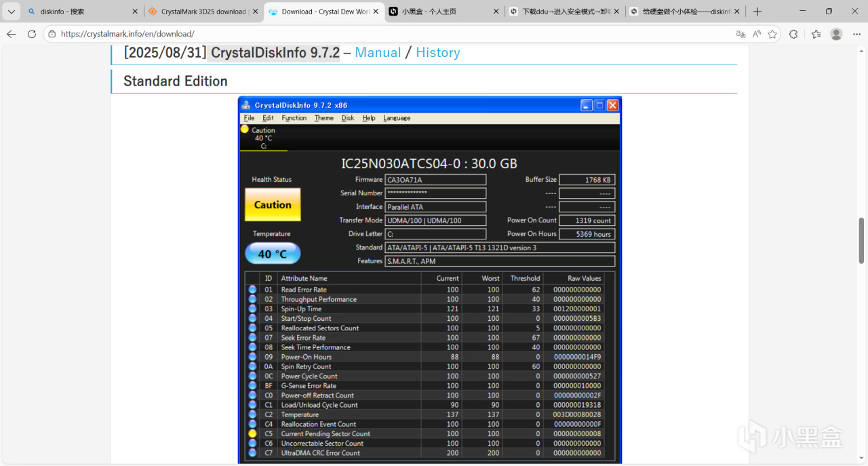Open Settings and more ellipsis menu

click(856, 34)
